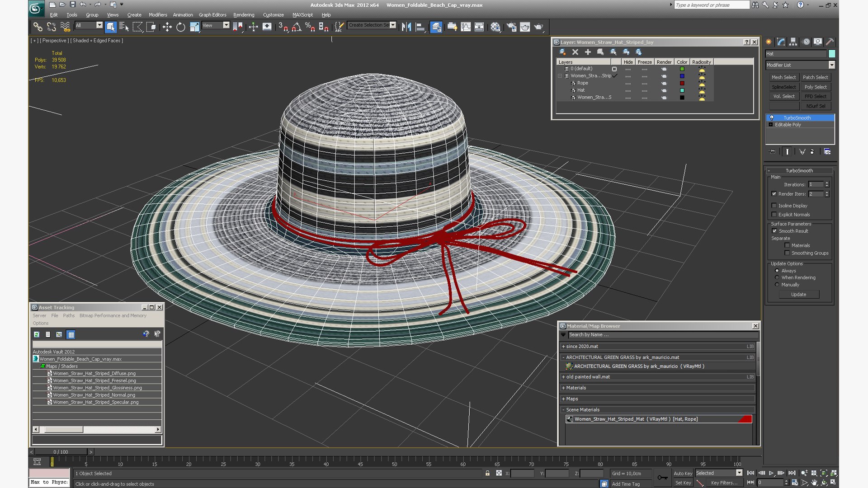Click the Mirror tool icon
The image size is (868, 488).
pos(406,27)
